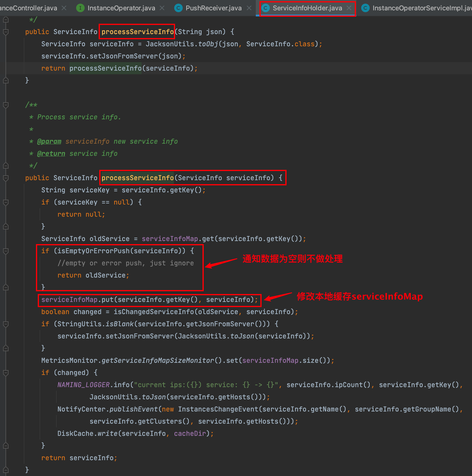Click the processServiceInfo name in the String json signature
The image size is (472, 476).
138,32
